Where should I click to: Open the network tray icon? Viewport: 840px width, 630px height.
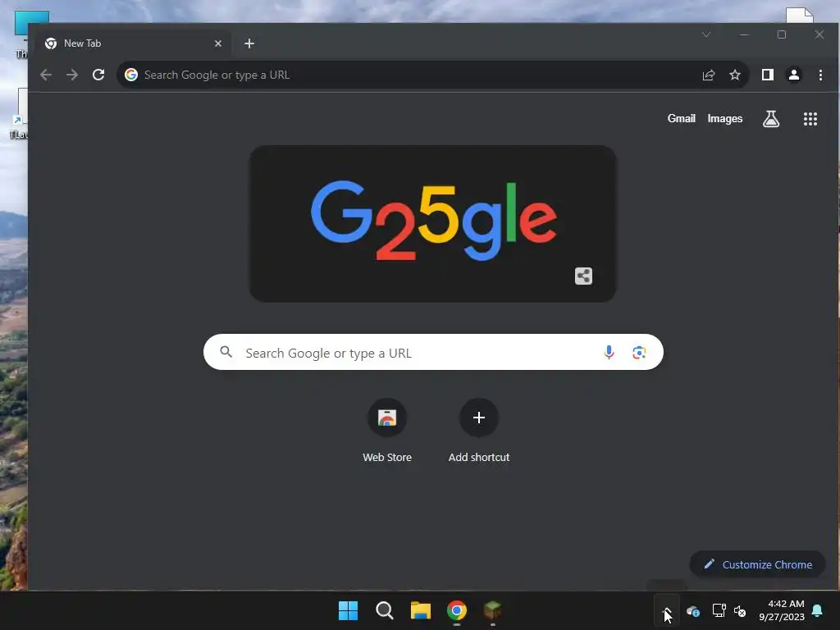[x=719, y=610]
